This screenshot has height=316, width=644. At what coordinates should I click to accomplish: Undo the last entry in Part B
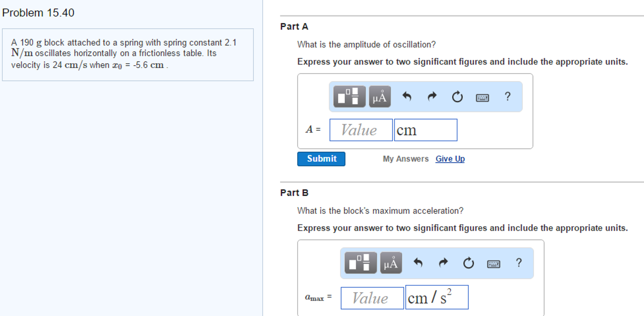coord(418,263)
